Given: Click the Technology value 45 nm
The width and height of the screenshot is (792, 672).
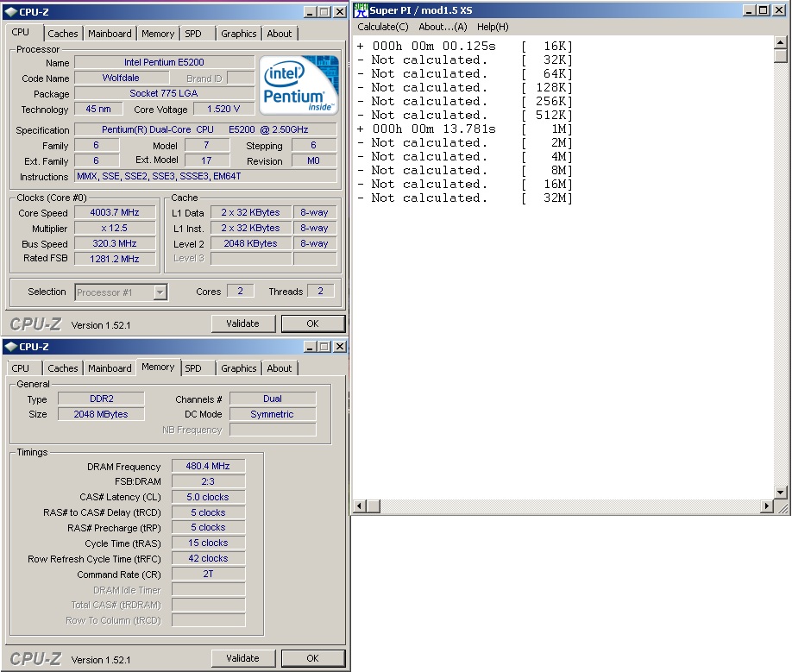Looking at the screenshot, I should tap(98, 109).
